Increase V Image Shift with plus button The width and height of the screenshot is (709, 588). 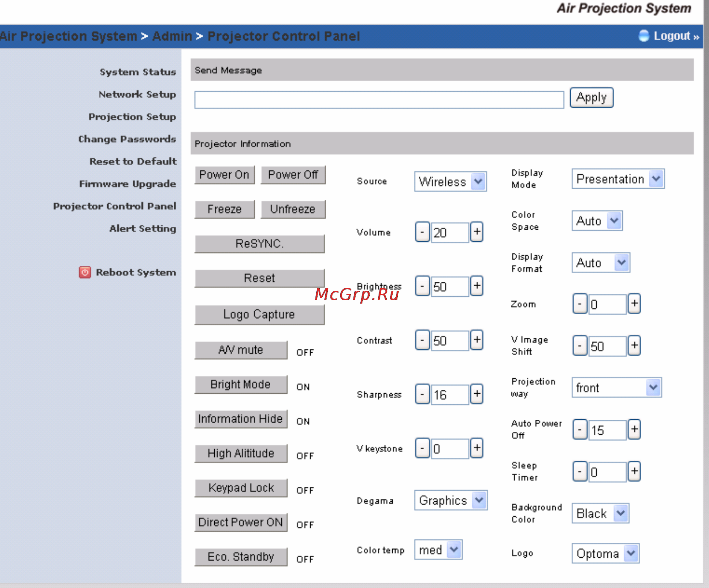click(634, 346)
